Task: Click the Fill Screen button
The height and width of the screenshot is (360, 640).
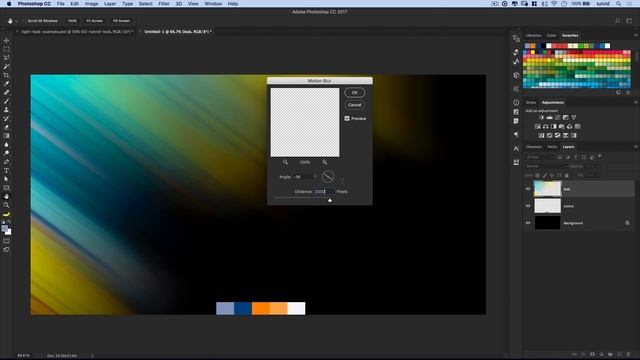Action: coord(121,20)
